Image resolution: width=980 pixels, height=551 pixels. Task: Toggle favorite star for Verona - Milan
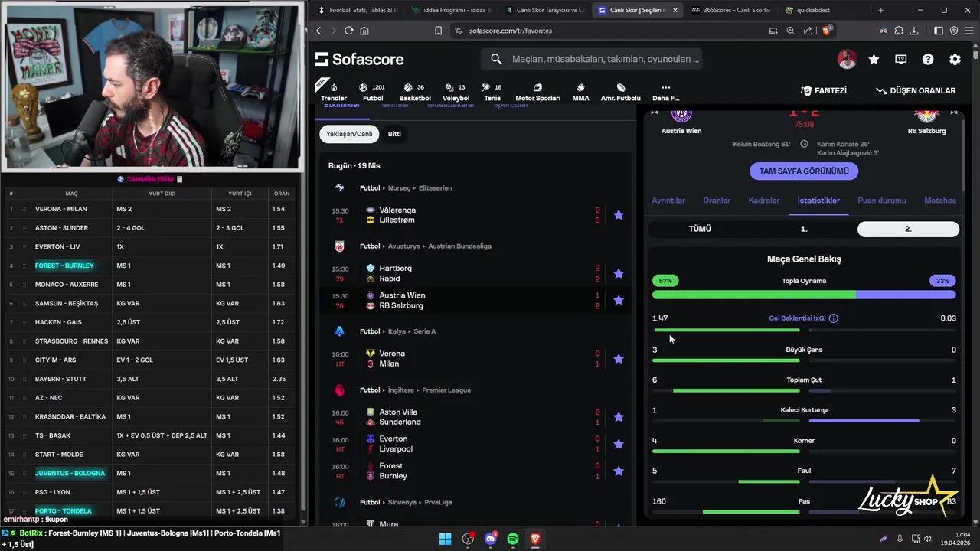(x=619, y=359)
